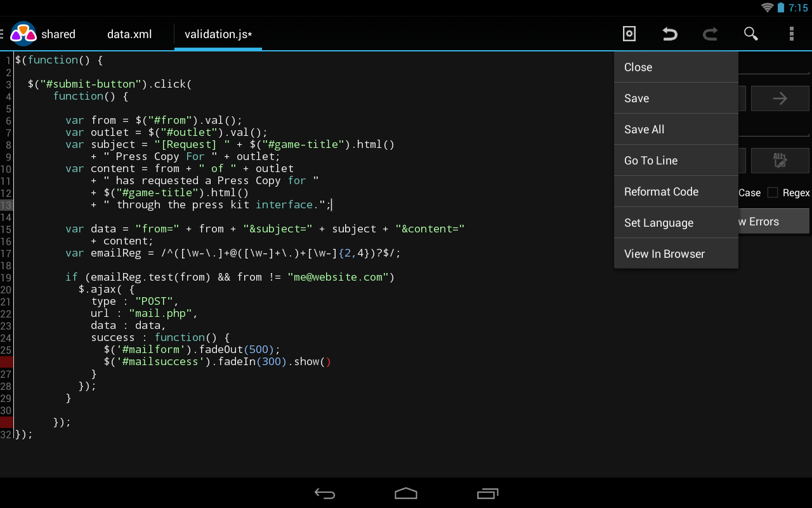The height and width of the screenshot is (508, 812).
Task: Open the Set Language option
Action: 676,222
